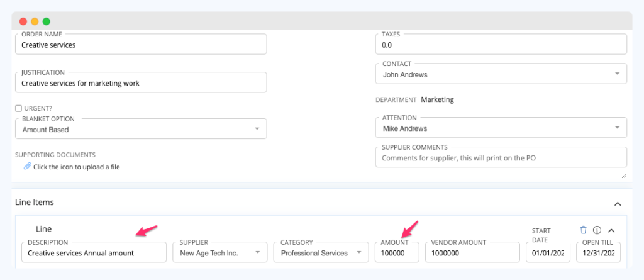
Task: Collapse the Line Items section
Action: tap(618, 204)
